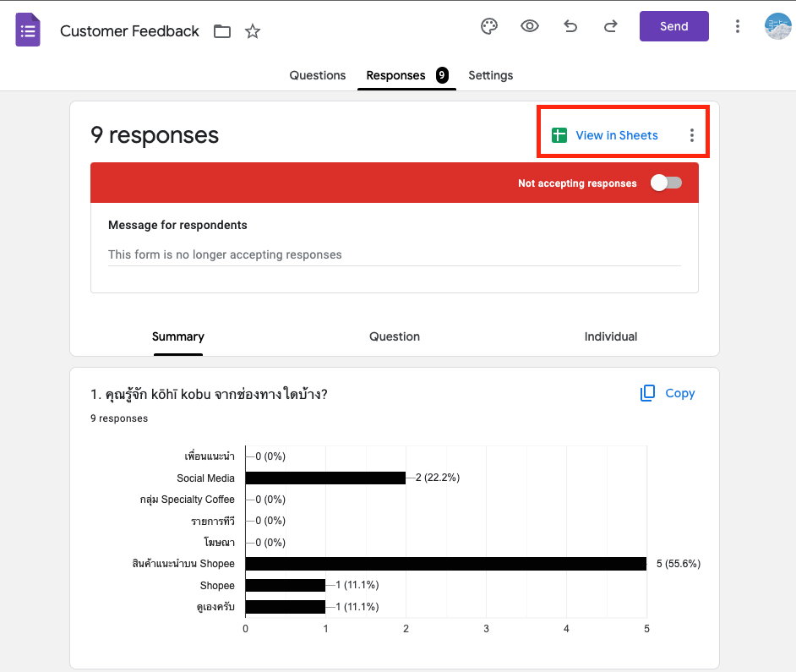Open View in Sheets link
Viewport: 796px width, 672px height.
point(616,135)
